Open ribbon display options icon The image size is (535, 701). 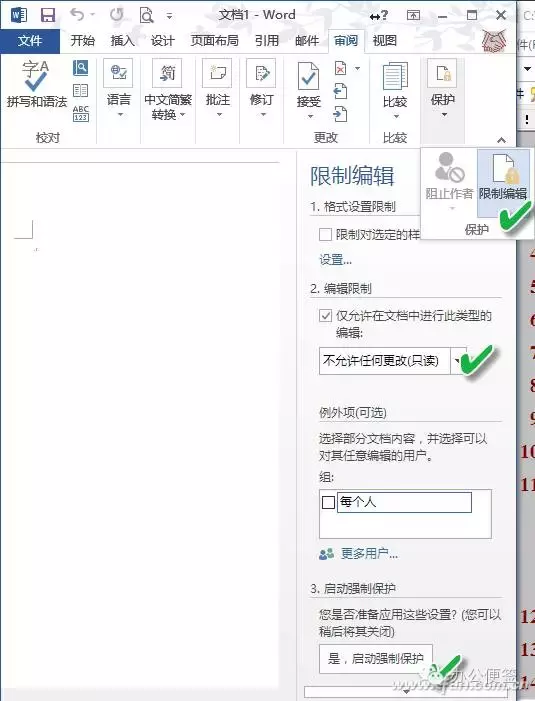point(413,16)
